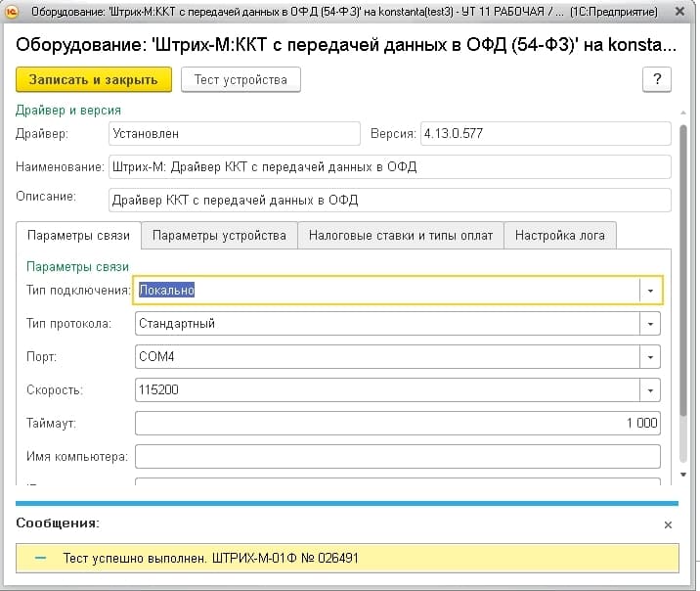The height and width of the screenshot is (591, 700).
Task: Click the Описание: label
Action: [x=46, y=196]
